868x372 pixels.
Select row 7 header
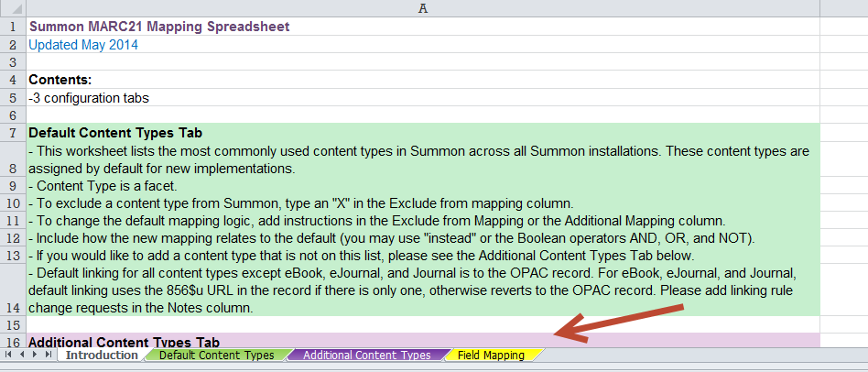coord(13,133)
